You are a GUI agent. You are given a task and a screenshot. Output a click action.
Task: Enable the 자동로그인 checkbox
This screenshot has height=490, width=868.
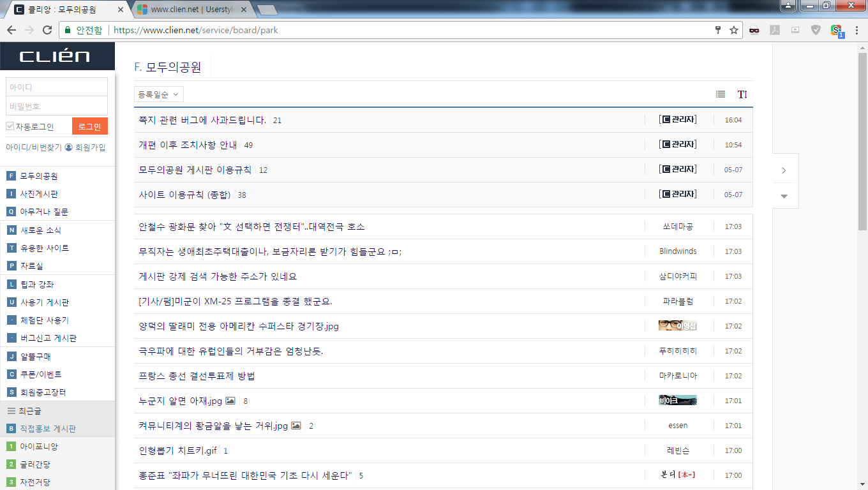coord(9,126)
